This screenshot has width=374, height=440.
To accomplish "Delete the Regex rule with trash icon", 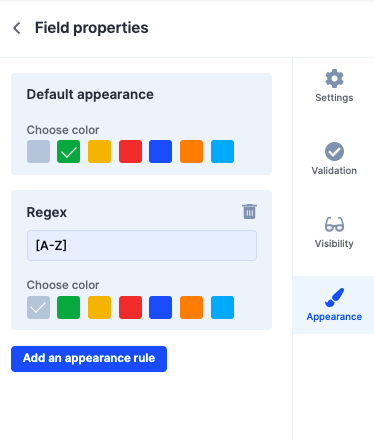I will [249, 212].
